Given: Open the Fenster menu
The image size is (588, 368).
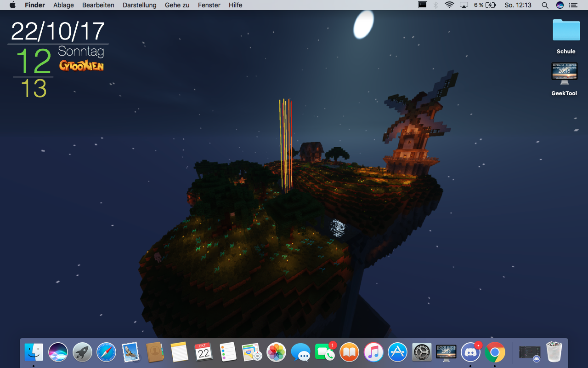Looking at the screenshot, I should pyautogui.click(x=209, y=5).
